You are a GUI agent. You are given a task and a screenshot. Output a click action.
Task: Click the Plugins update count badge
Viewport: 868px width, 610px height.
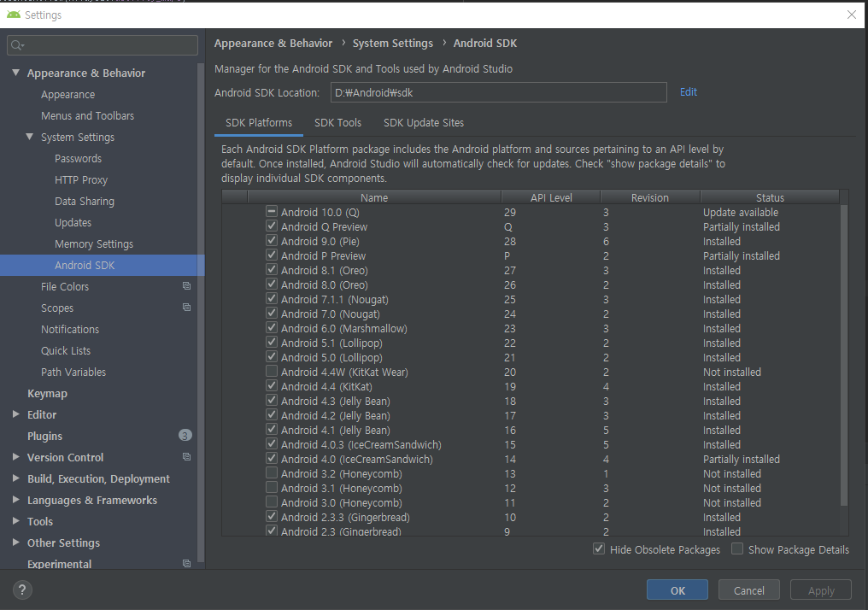(x=185, y=436)
